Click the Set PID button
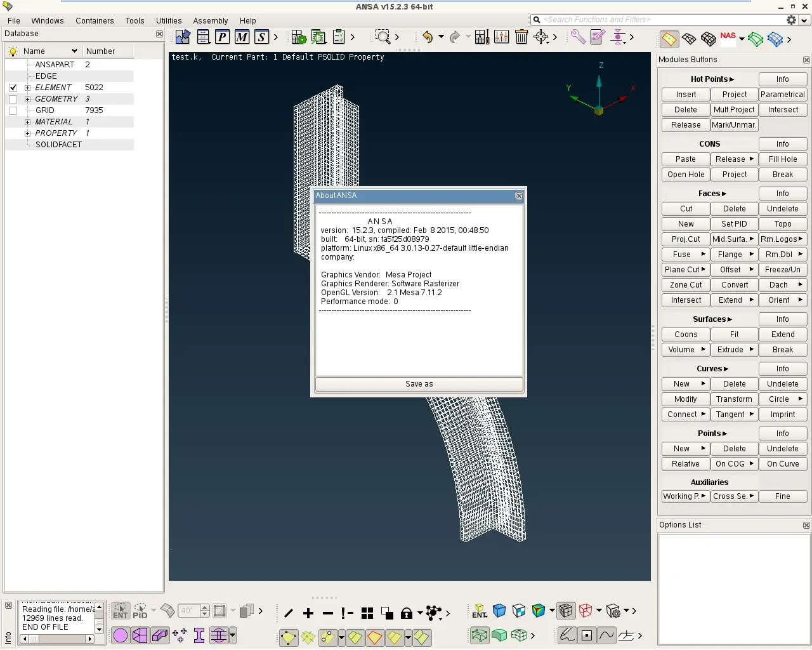The image size is (812, 650). [735, 224]
